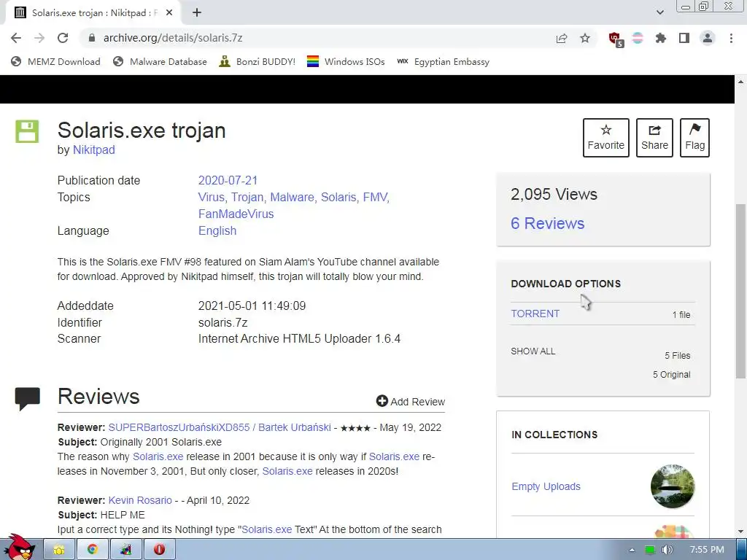
Task: Click the Share button
Action: click(x=654, y=138)
